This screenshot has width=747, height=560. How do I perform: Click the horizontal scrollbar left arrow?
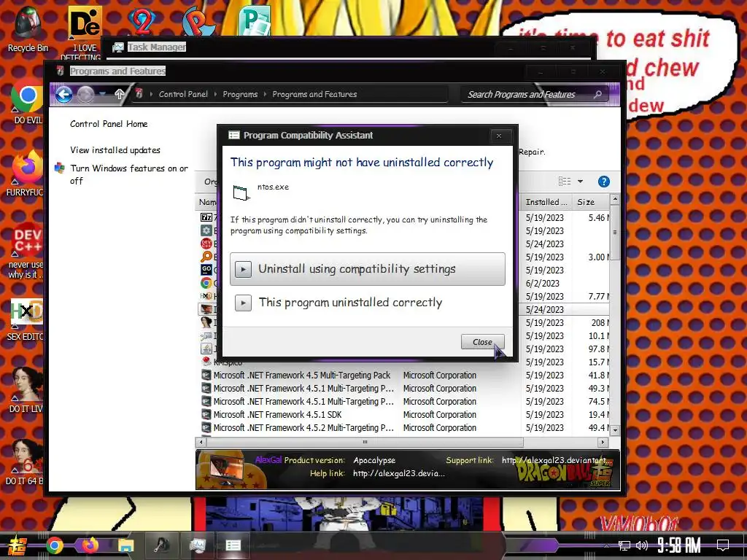[201, 442]
